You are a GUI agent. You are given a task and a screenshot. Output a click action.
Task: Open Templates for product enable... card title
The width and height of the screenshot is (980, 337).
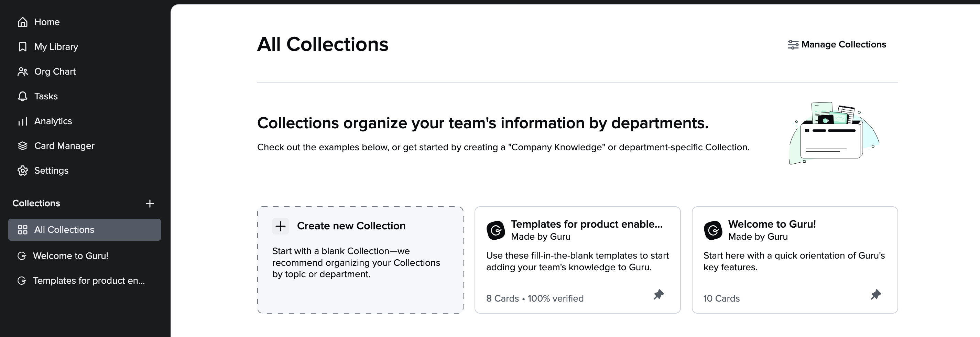pyautogui.click(x=586, y=224)
